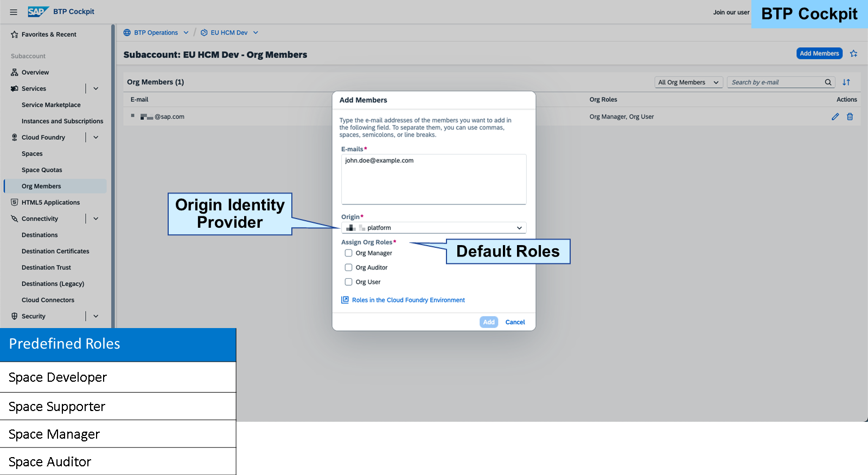Check the Org User role
868x475 pixels.
click(348, 282)
